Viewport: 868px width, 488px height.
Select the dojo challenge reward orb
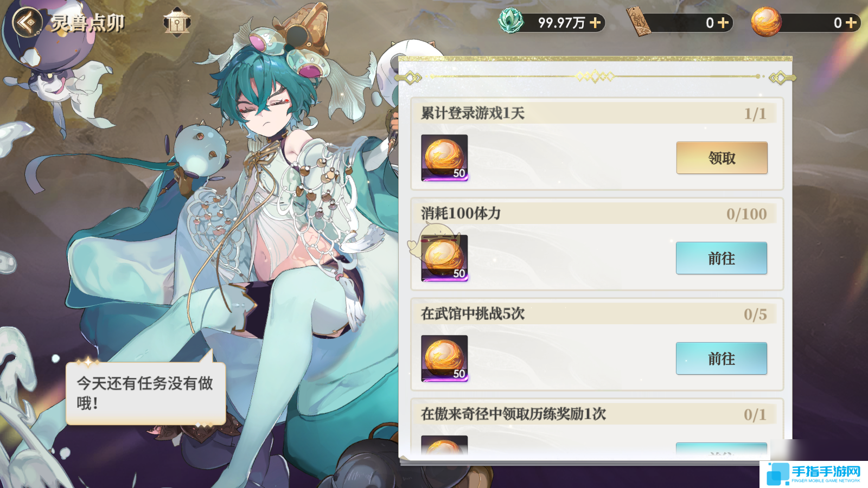(x=444, y=358)
